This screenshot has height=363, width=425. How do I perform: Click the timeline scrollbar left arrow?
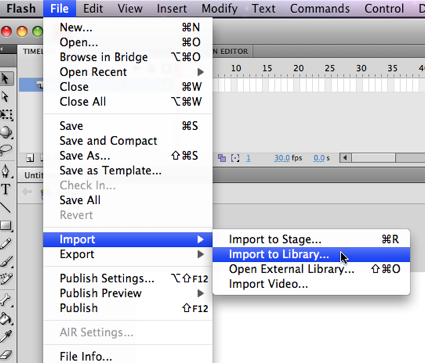[x=345, y=158]
